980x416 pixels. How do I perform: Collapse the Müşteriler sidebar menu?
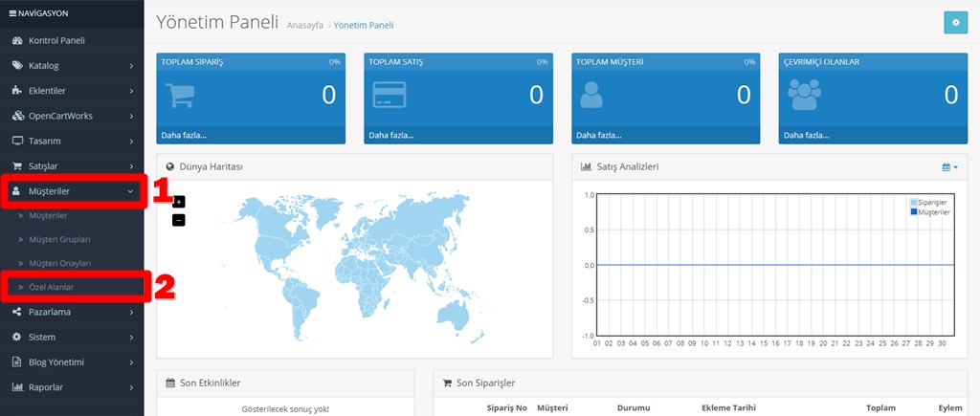tap(72, 191)
